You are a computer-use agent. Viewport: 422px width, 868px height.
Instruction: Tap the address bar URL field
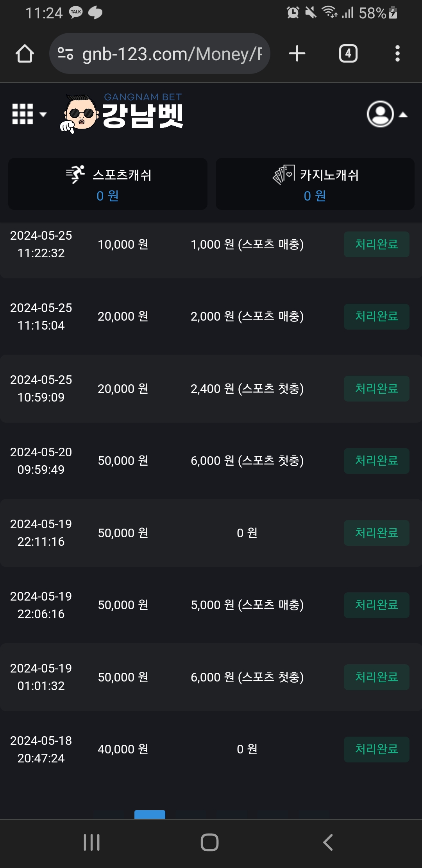pos(172,54)
